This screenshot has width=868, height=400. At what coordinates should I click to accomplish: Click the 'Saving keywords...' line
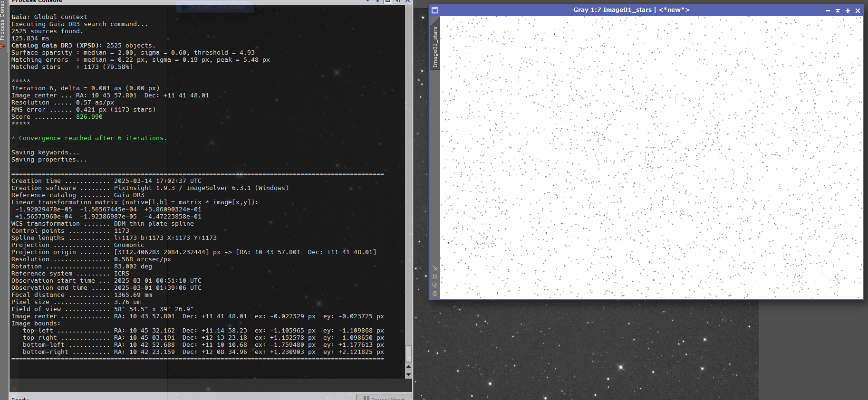point(45,152)
